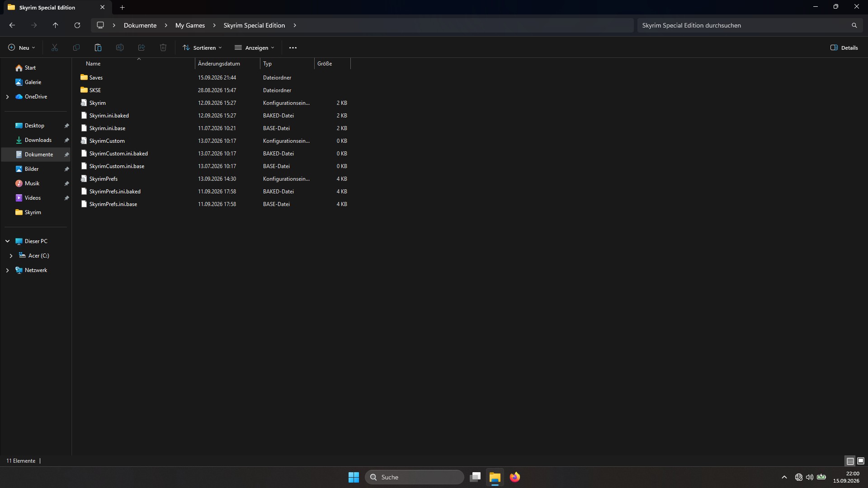Select the SkyrimCustom.ini.baked file
The height and width of the screenshot is (488, 868).
[x=215, y=154]
